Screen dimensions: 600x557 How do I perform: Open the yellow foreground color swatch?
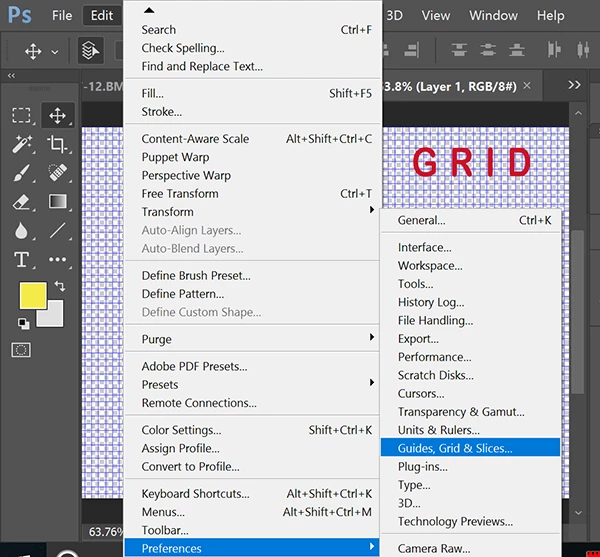tap(33, 295)
